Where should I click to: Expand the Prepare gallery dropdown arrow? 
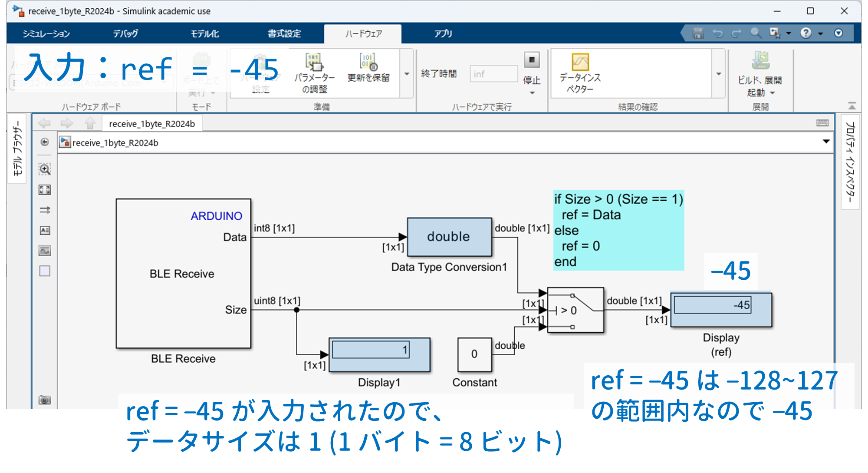407,74
